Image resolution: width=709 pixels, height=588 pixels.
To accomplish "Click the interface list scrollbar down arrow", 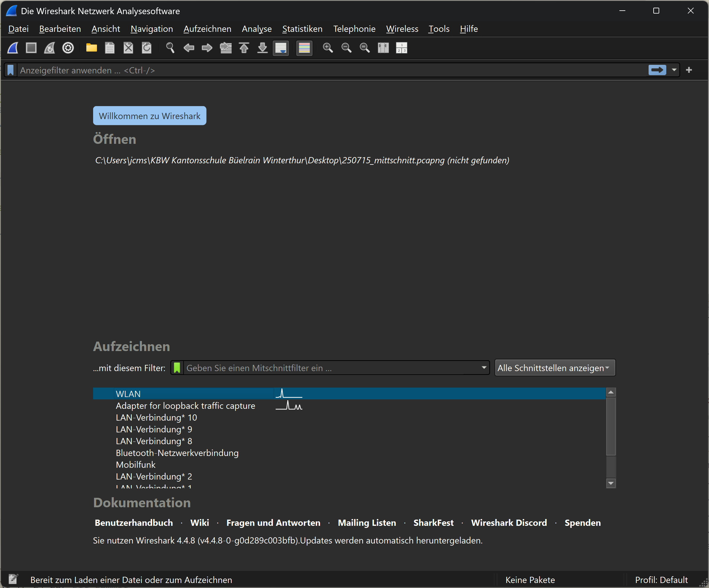I will 611,483.
